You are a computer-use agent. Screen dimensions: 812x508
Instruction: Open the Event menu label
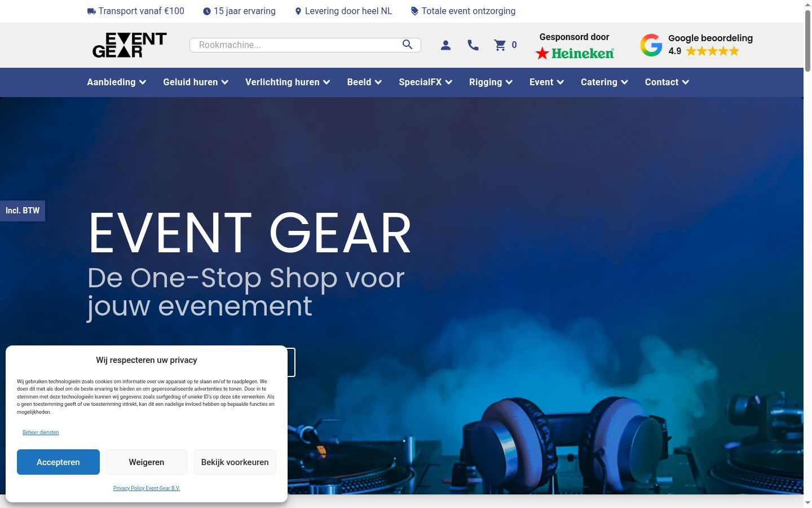pos(541,82)
